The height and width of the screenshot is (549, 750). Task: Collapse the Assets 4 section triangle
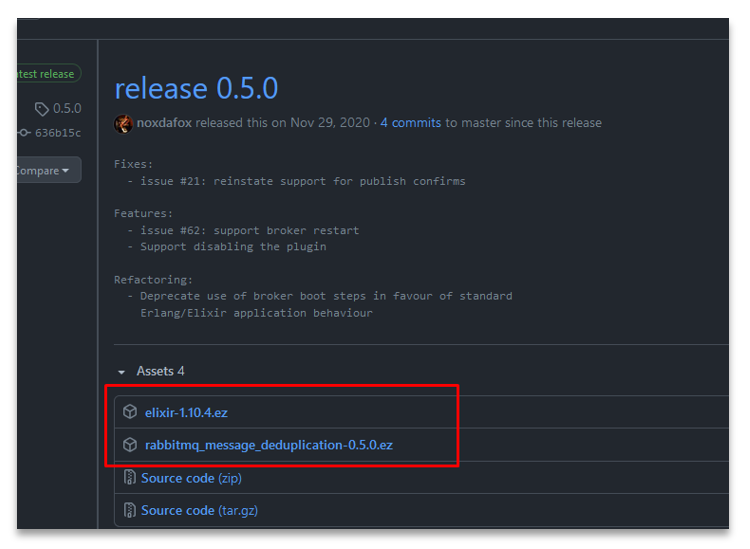(121, 372)
